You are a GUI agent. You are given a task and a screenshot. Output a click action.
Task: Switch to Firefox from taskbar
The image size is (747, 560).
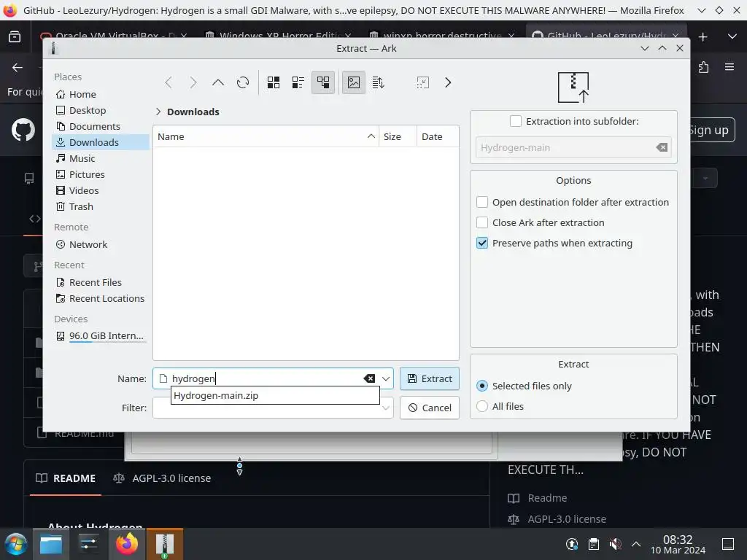coord(127,544)
